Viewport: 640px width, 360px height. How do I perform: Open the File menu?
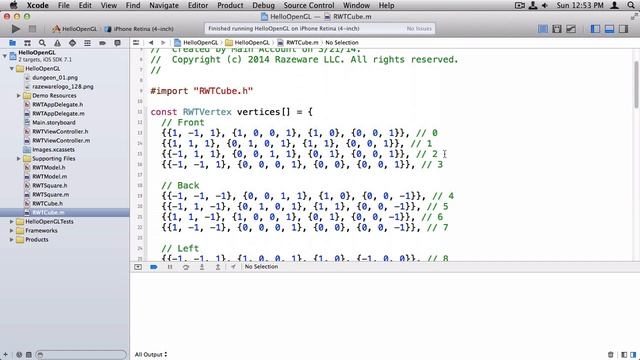pyautogui.click(x=64, y=5)
